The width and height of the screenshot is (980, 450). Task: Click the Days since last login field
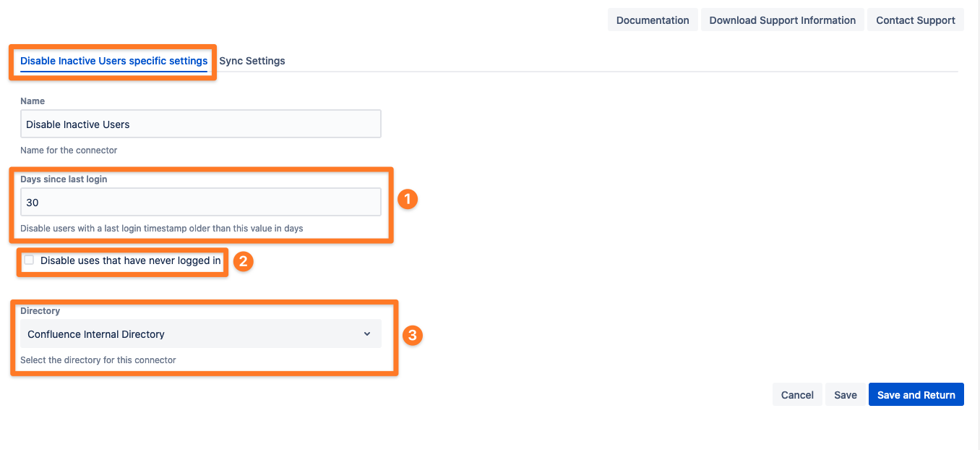200,201
